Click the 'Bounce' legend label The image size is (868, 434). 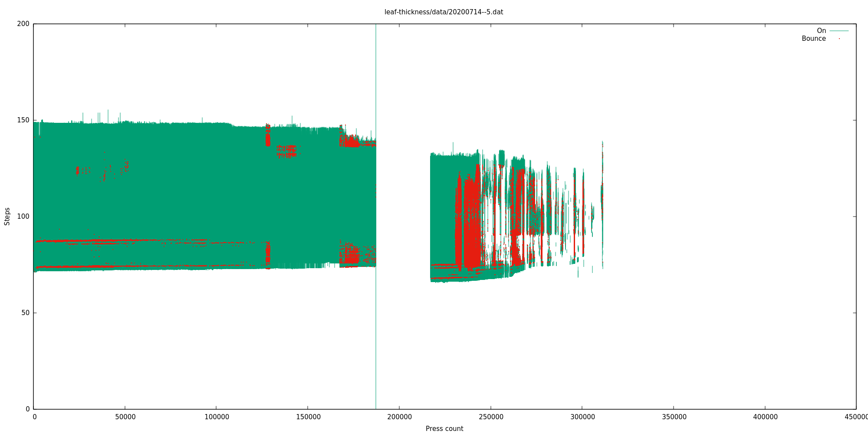[x=813, y=39]
